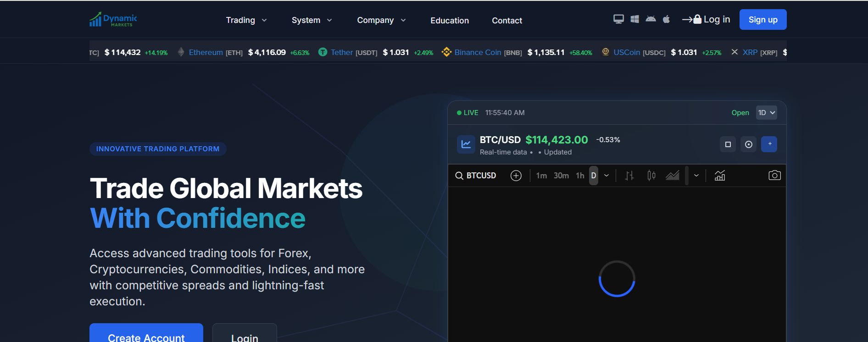
Task: Switch chart style to bars
Action: [x=629, y=176]
